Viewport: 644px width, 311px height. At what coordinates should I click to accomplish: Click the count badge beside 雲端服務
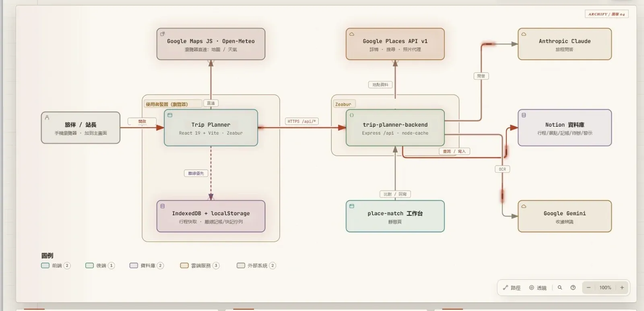216,265
